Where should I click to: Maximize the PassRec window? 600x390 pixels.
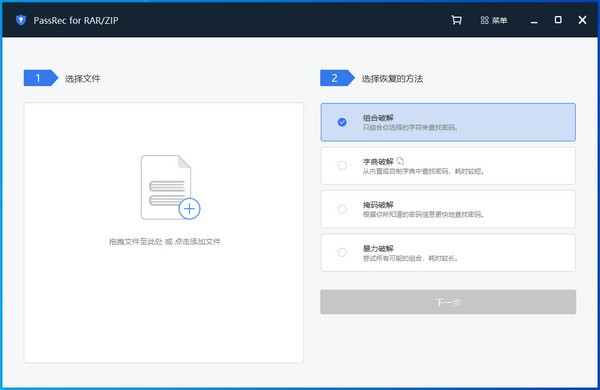click(x=558, y=20)
